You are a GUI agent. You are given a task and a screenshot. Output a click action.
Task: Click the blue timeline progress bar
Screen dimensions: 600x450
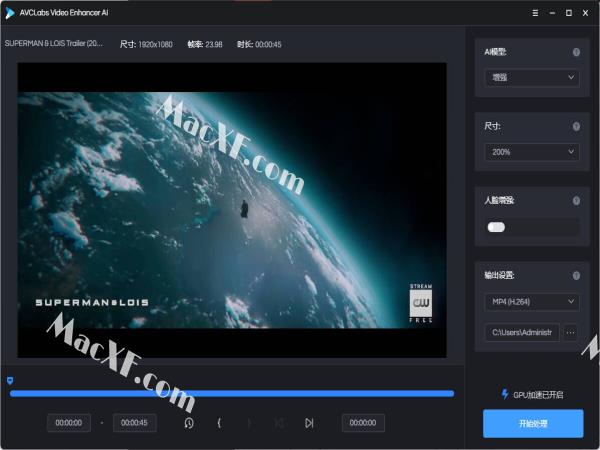point(232,394)
